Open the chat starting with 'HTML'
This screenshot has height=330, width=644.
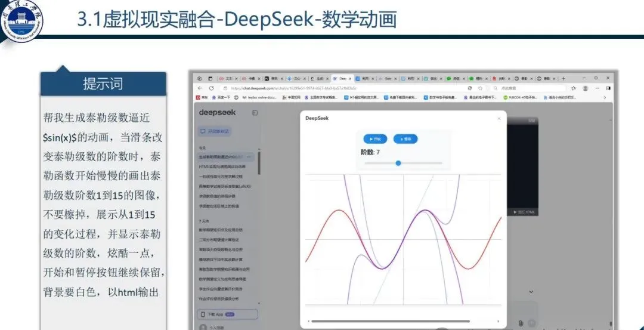coord(222,166)
